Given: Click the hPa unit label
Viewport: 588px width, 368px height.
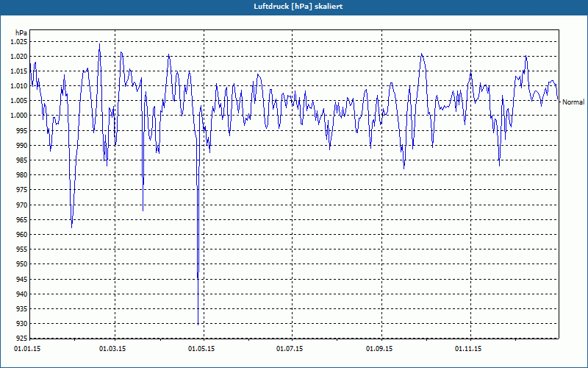Looking at the screenshot, I should click(x=21, y=32).
